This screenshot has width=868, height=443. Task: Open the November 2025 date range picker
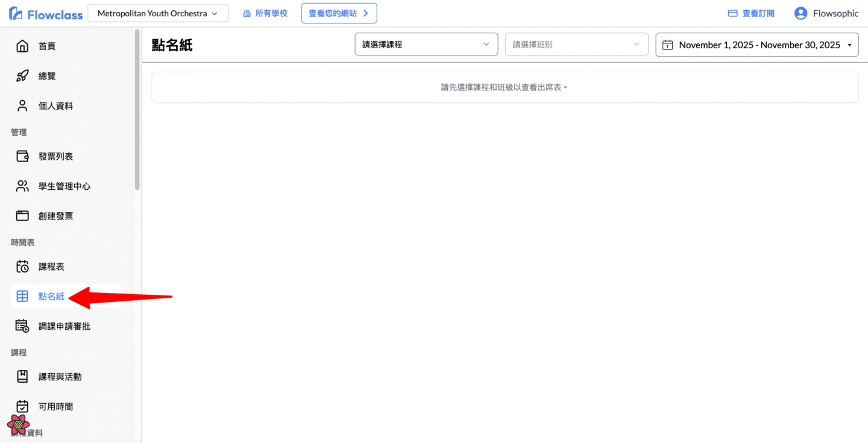[x=757, y=45]
